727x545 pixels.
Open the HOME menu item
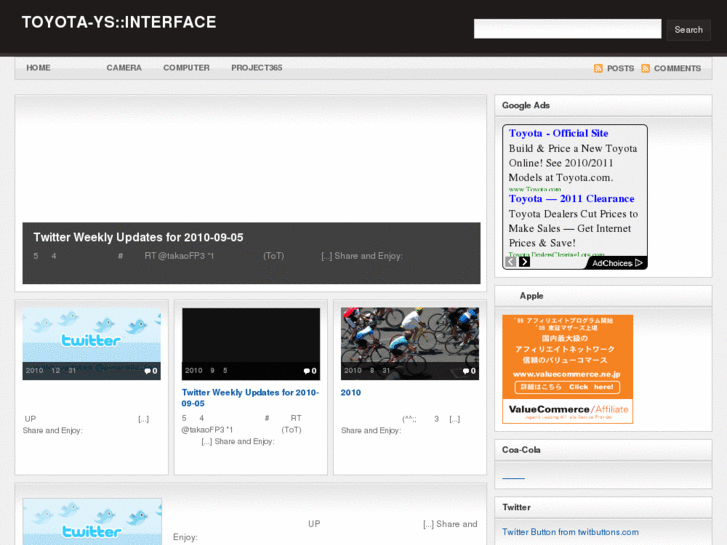pos(38,68)
